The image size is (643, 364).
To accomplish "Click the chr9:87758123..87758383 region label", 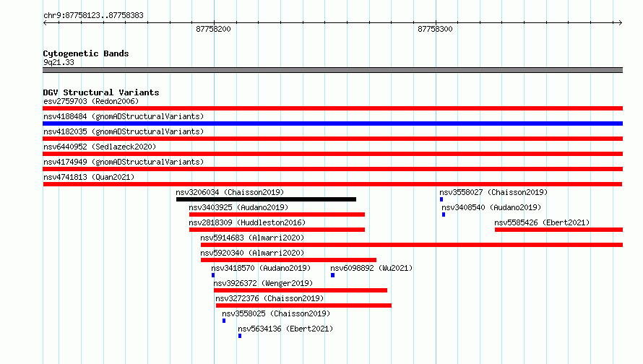I will point(93,16).
